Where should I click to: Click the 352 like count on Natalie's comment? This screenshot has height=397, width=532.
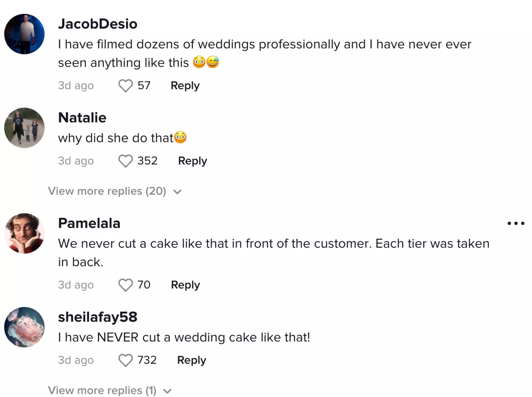pyautogui.click(x=147, y=161)
